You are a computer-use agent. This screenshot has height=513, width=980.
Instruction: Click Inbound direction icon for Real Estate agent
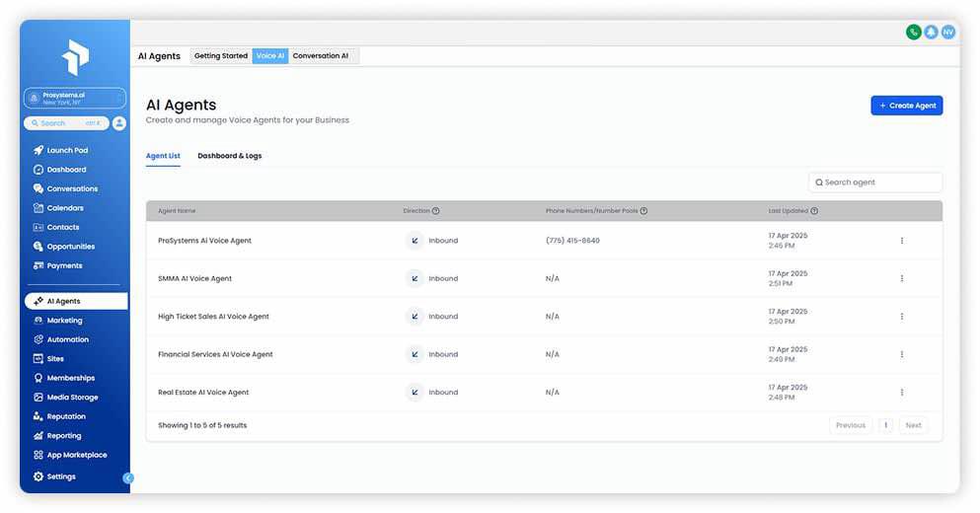[415, 393]
